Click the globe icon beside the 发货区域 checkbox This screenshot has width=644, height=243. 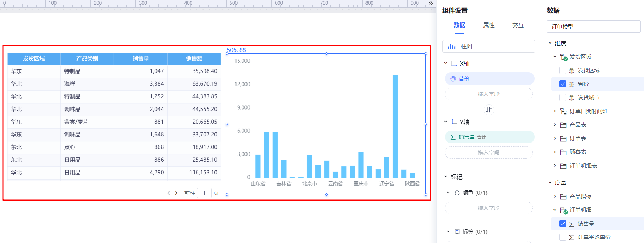[572, 71]
